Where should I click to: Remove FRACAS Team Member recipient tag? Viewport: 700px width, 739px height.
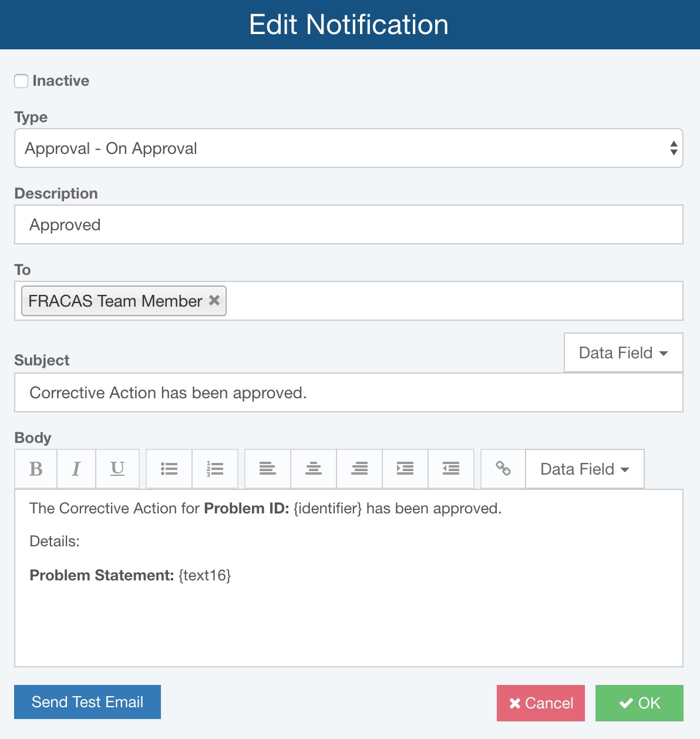point(214,300)
